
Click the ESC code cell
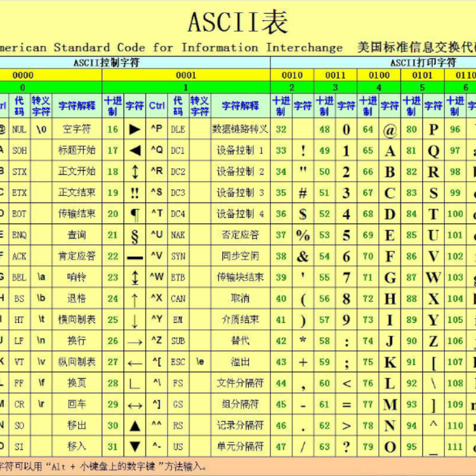[x=178, y=362]
